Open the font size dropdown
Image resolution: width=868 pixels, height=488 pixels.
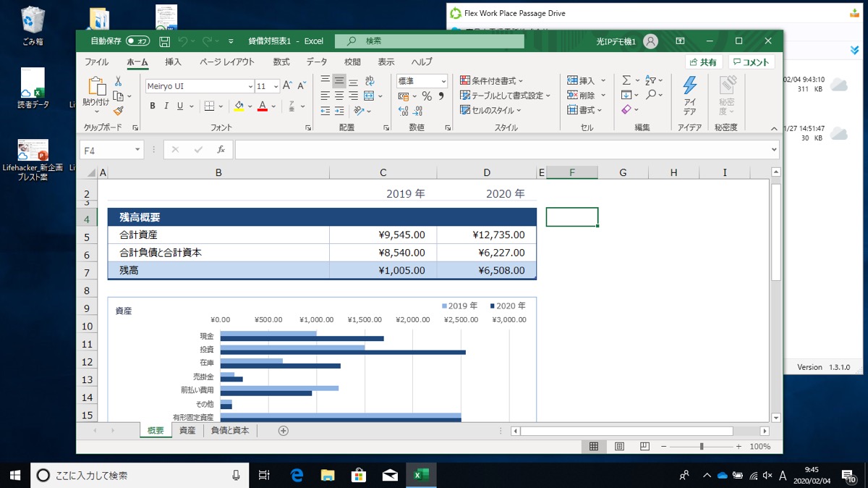[274, 86]
